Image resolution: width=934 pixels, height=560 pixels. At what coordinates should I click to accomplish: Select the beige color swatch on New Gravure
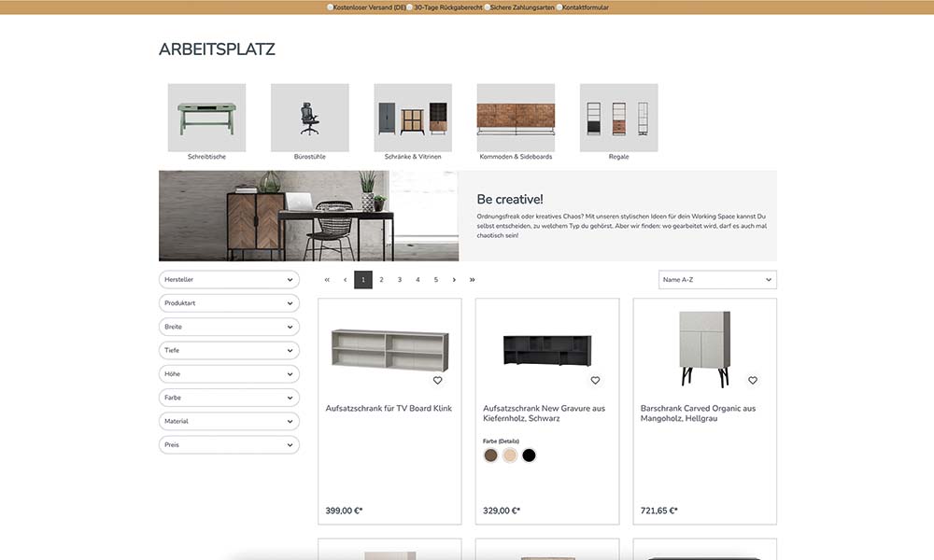(510, 455)
